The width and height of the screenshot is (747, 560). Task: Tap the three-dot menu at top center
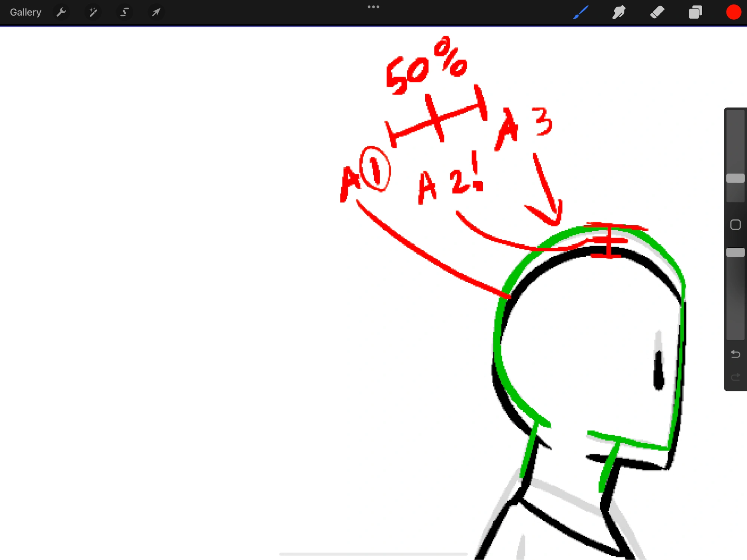point(373,7)
